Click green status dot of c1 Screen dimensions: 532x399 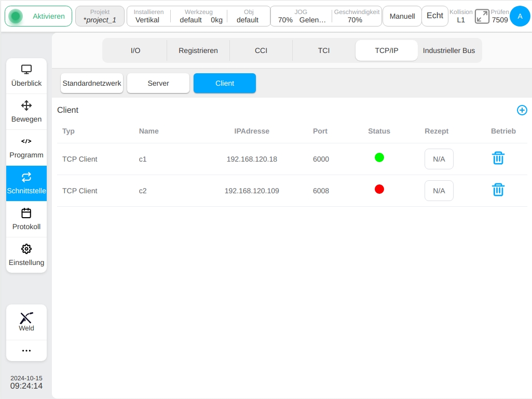(379, 157)
